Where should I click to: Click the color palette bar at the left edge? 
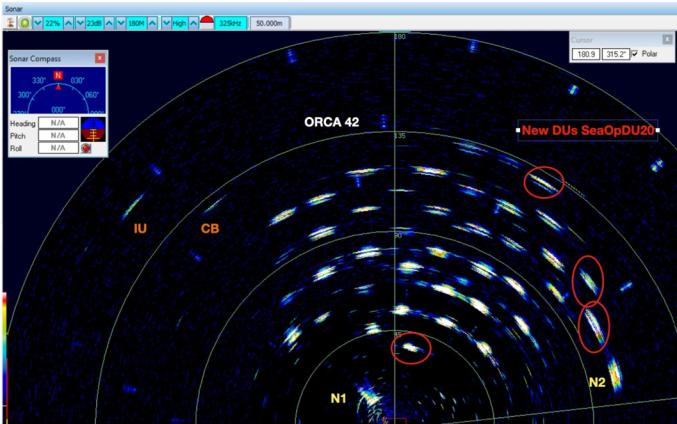(4, 350)
